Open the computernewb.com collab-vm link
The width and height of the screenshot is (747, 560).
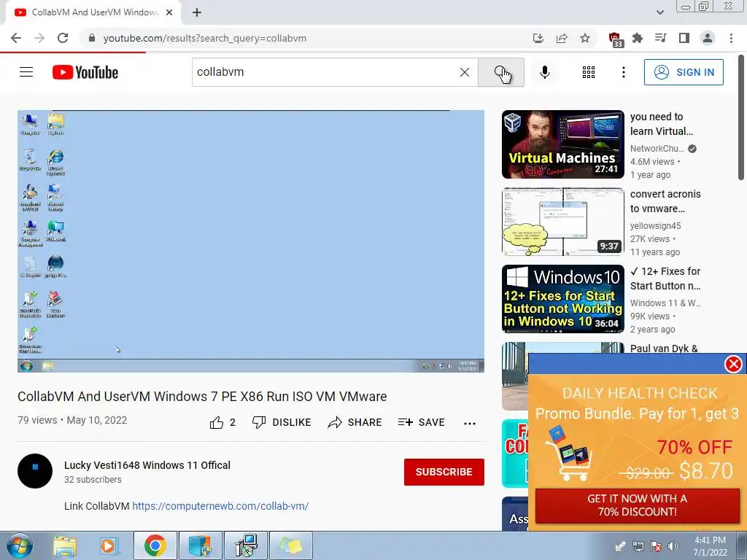coord(220,506)
